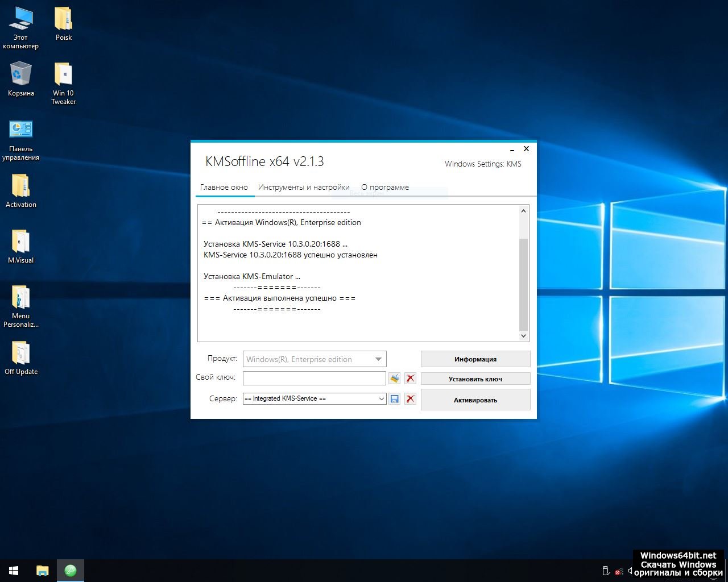Expand the Продукт product dropdown
The height and width of the screenshot is (582, 728).
click(378, 359)
